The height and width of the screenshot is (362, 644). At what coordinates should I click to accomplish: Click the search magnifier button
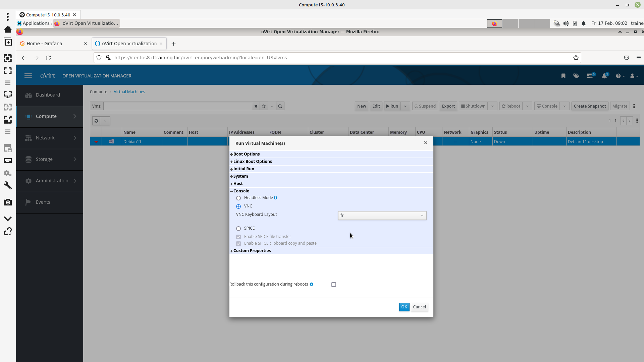pos(280,106)
